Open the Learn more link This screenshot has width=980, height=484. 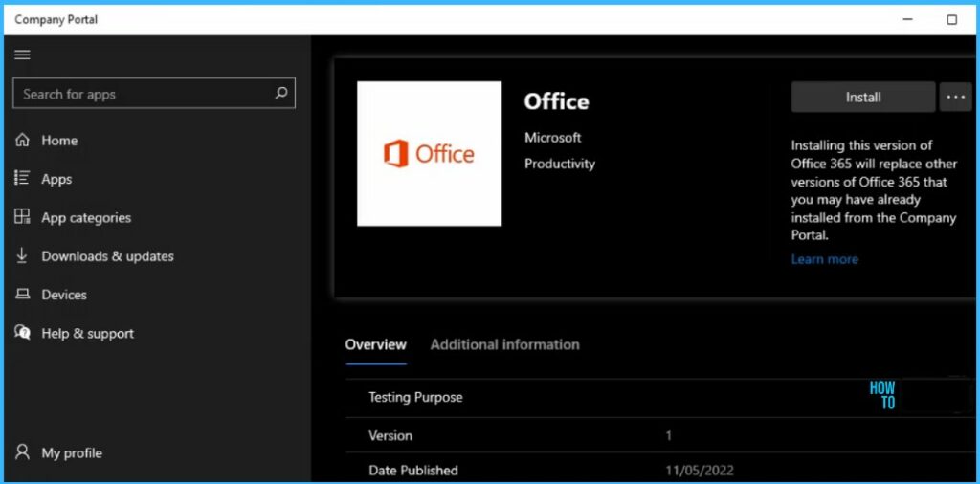824,259
